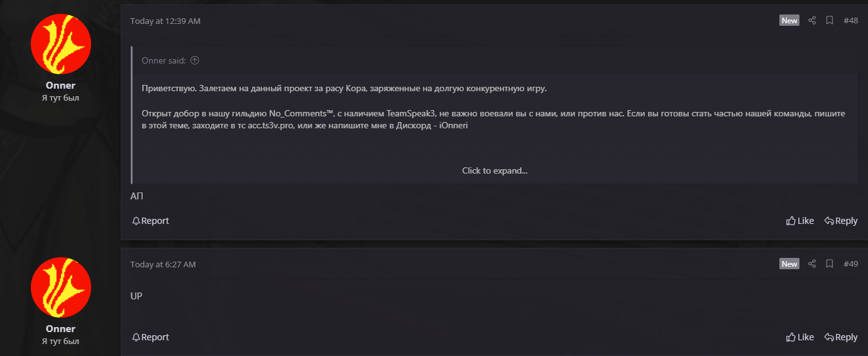Share post #49 via share icon
Viewport: 868px width, 356px height.
(x=812, y=264)
